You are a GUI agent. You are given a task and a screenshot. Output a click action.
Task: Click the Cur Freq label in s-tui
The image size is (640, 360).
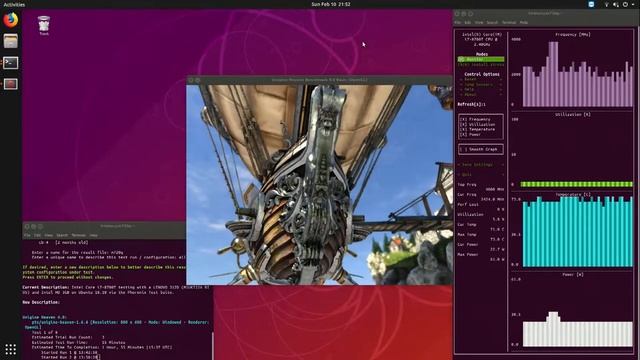[x=467, y=195]
